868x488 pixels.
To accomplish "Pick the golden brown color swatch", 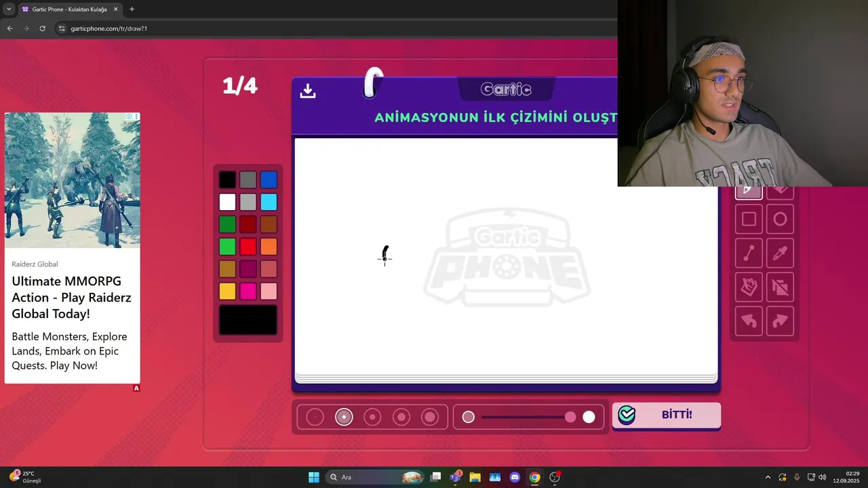I will coord(227,269).
